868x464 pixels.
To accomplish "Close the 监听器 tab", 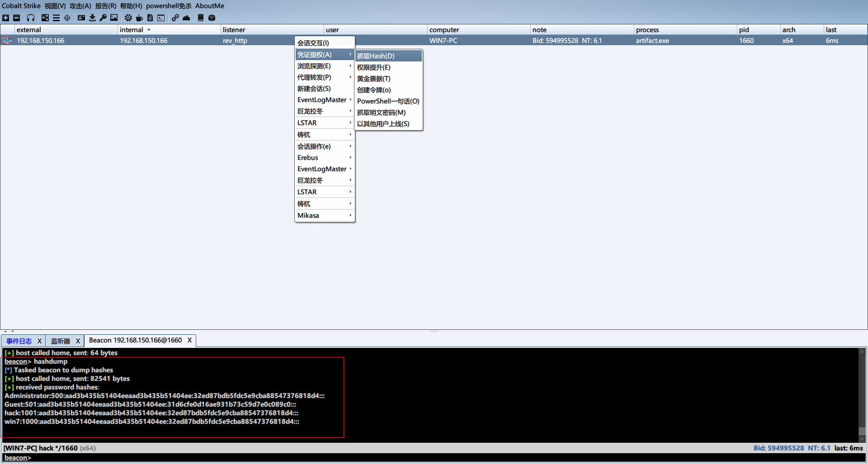I will 78,341.
